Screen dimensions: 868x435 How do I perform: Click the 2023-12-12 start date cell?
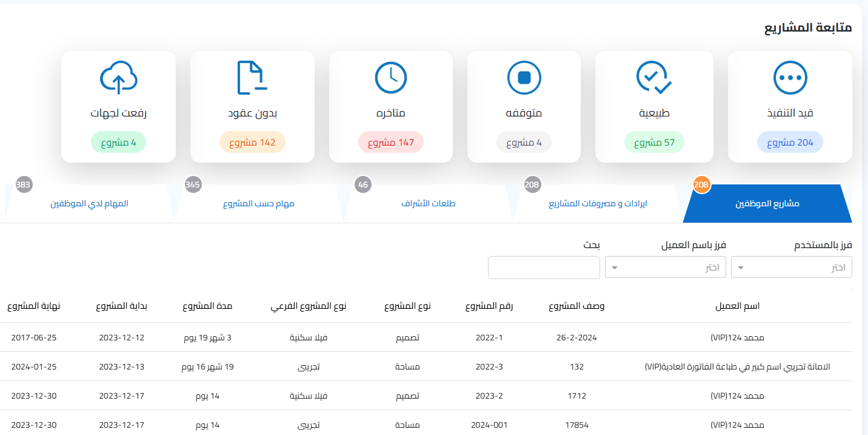122,337
